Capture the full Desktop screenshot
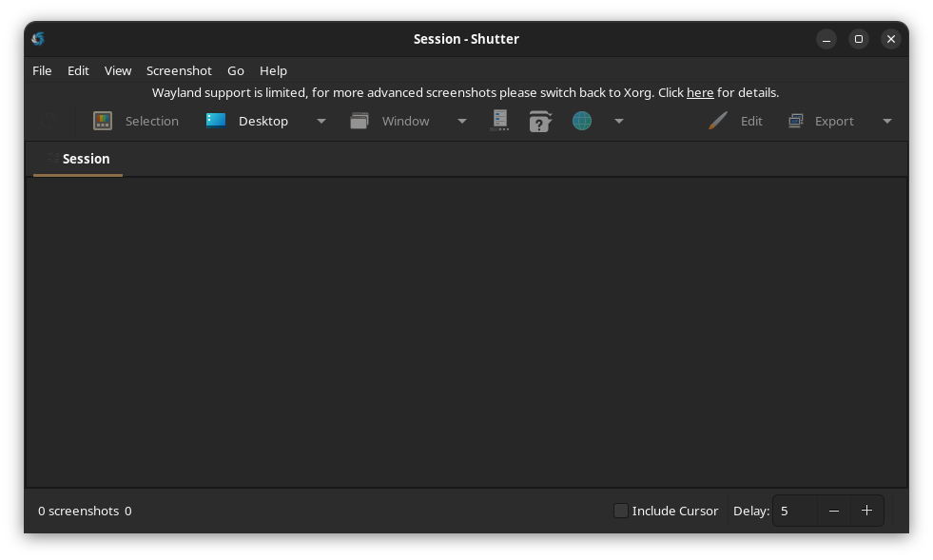 247,121
